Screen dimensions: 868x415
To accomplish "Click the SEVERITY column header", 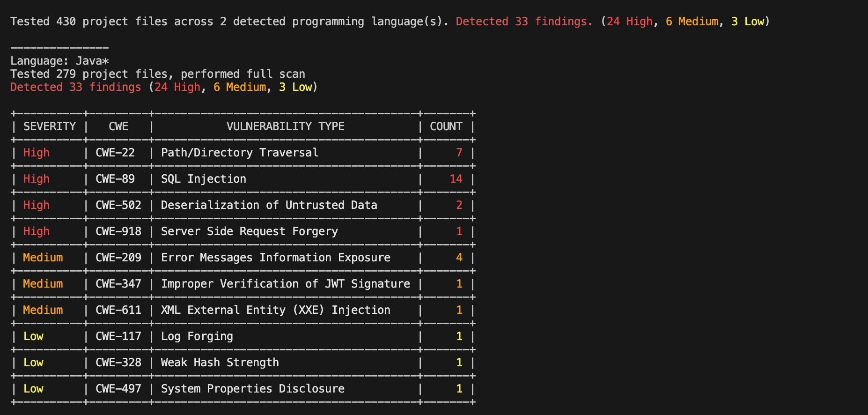I will [x=49, y=126].
